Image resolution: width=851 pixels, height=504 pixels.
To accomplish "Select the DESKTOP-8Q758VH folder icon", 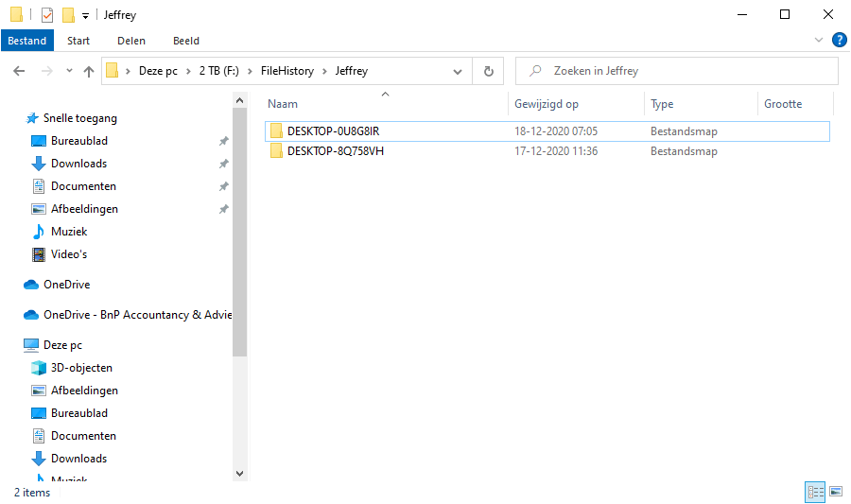I will tap(276, 150).
